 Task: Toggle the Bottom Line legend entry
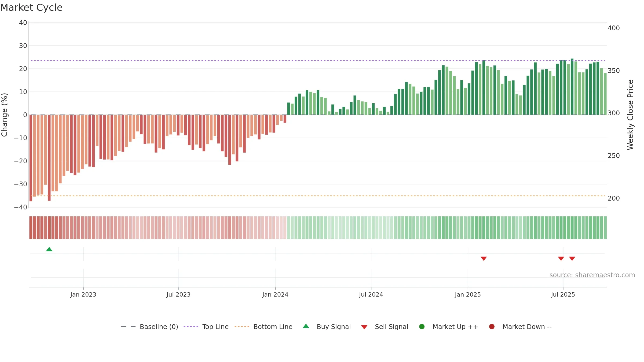coord(264,327)
